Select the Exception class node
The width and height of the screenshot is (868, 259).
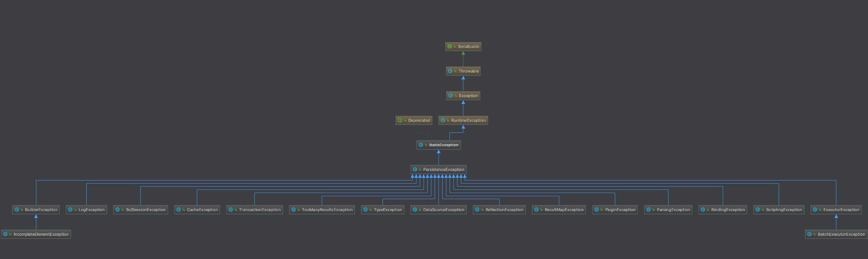point(463,96)
